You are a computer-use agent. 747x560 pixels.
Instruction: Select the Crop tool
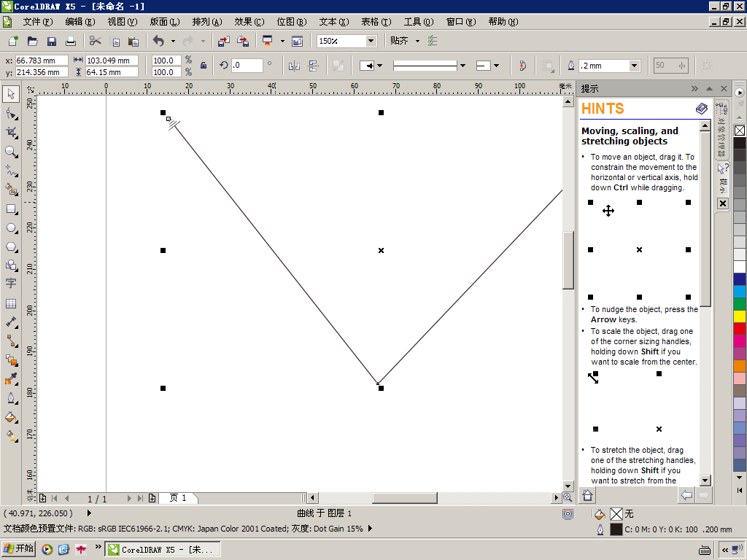(11, 132)
